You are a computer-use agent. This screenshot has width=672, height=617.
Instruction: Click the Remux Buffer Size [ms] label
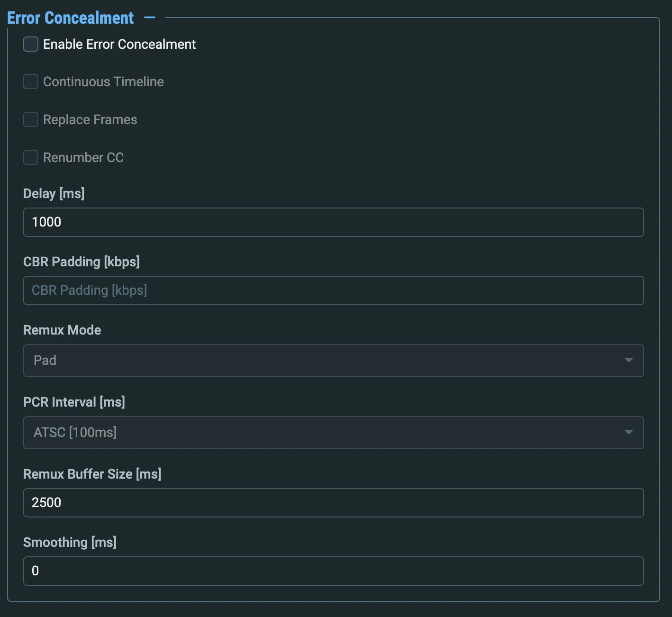(92, 474)
